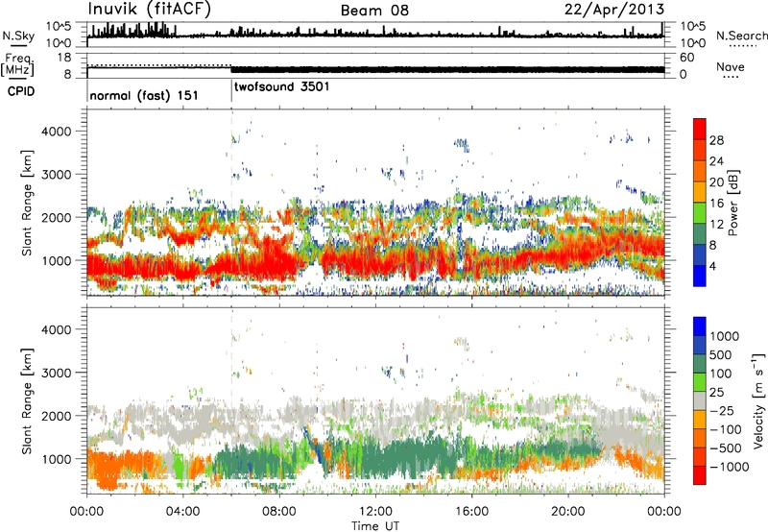Click the '-1000' value on the Velocity scale
The image size is (768, 532).
click(729, 467)
